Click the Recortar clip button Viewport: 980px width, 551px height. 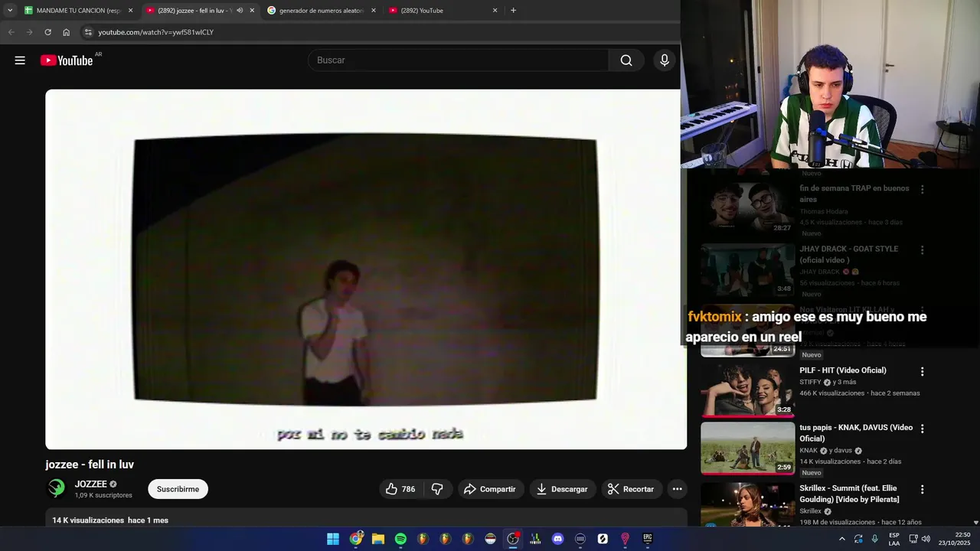631,489
